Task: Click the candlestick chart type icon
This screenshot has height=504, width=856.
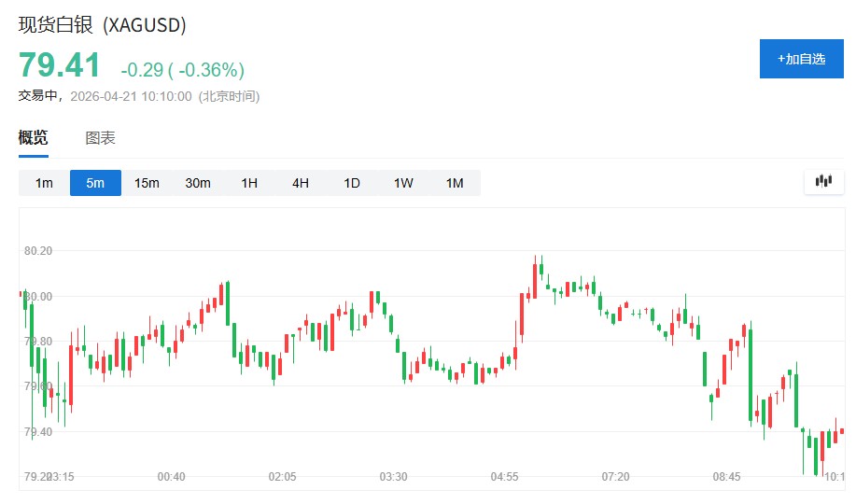Action: [x=823, y=182]
